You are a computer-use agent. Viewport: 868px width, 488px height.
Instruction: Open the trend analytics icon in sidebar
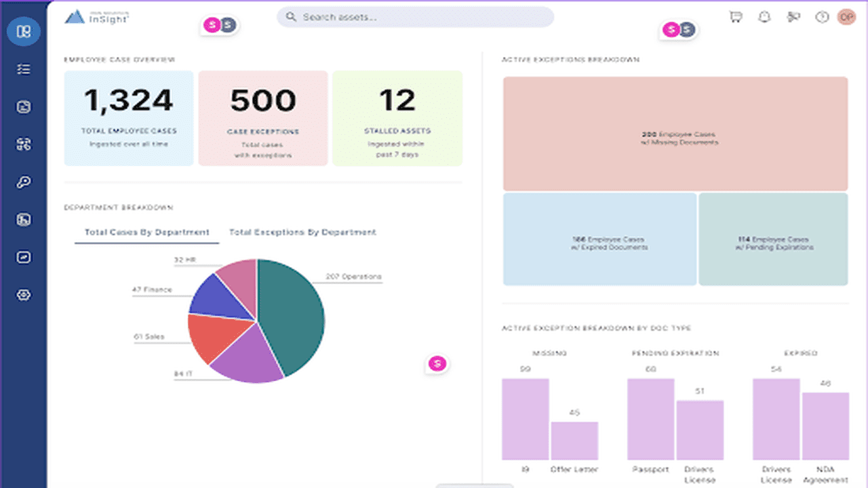coord(24,258)
